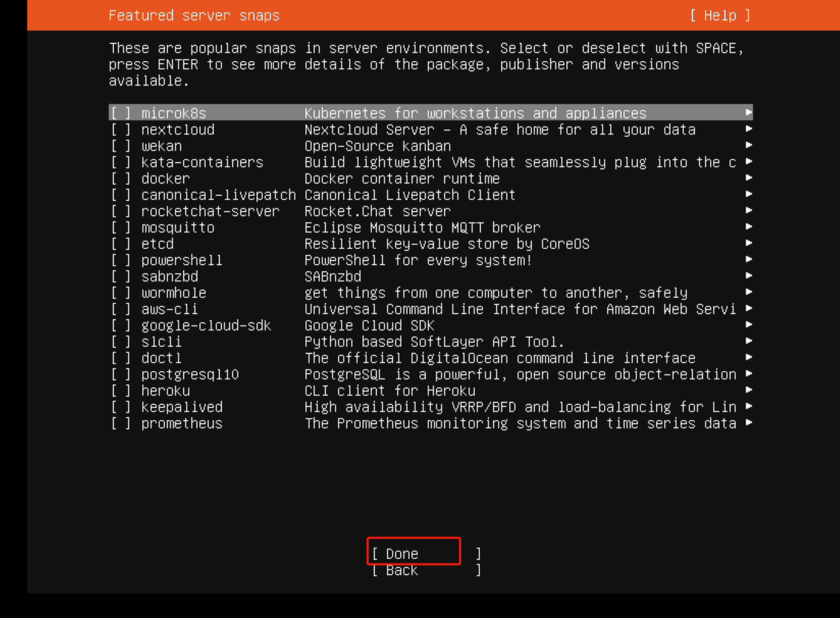Click 'PowerShell for every system!' text
The image size is (840, 618).
pos(419,260)
